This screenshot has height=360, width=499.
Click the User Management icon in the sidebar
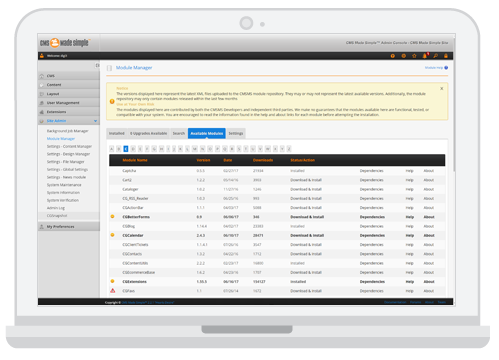[x=42, y=103]
